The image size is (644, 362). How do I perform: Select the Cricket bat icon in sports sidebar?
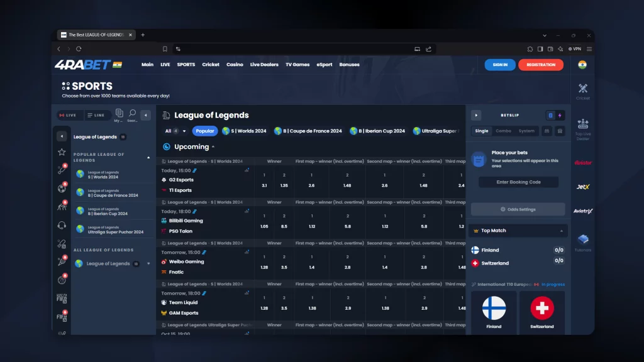(x=62, y=169)
